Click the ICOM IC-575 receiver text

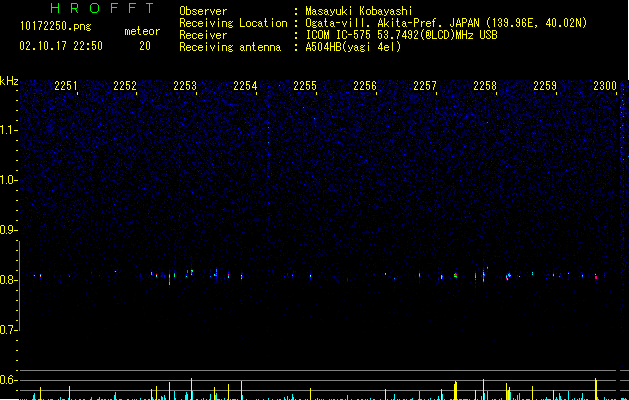pyautogui.click(x=401, y=35)
